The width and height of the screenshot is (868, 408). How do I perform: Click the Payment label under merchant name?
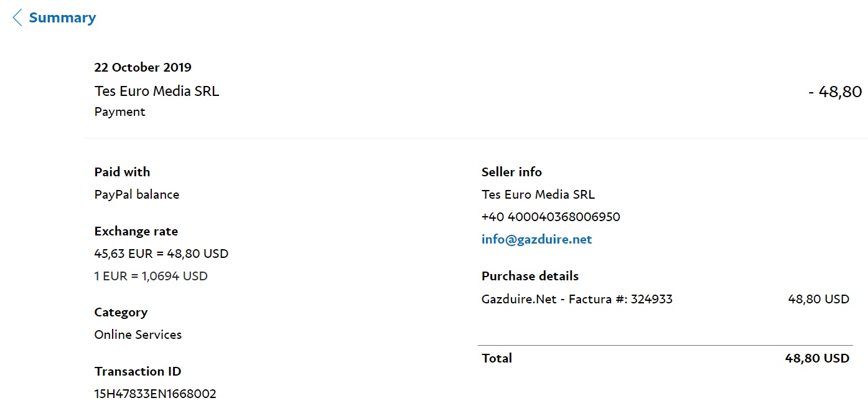[119, 112]
